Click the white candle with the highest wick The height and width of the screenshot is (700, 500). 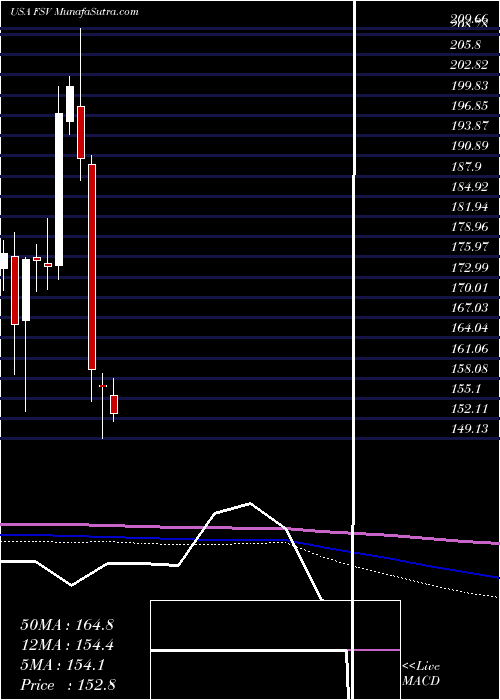coord(70,104)
